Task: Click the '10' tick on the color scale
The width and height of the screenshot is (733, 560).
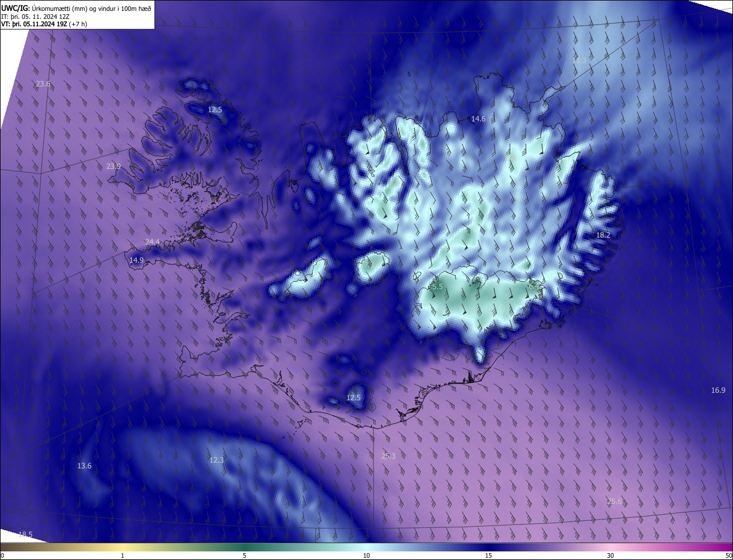Action: [366, 556]
